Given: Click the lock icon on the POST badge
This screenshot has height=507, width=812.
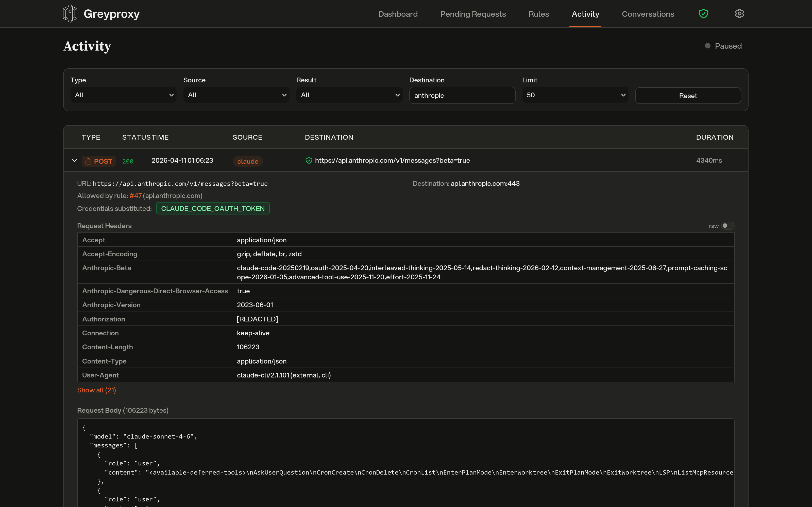Looking at the screenshot, I should point(88,161).
